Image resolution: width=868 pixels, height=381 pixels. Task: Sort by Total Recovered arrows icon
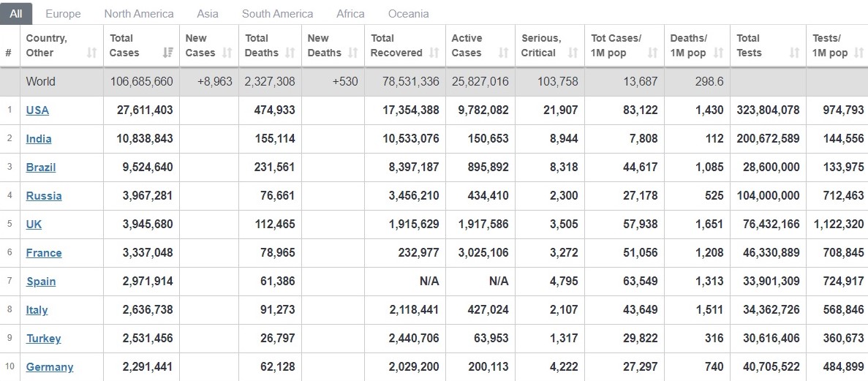click(x=434, y=53)
